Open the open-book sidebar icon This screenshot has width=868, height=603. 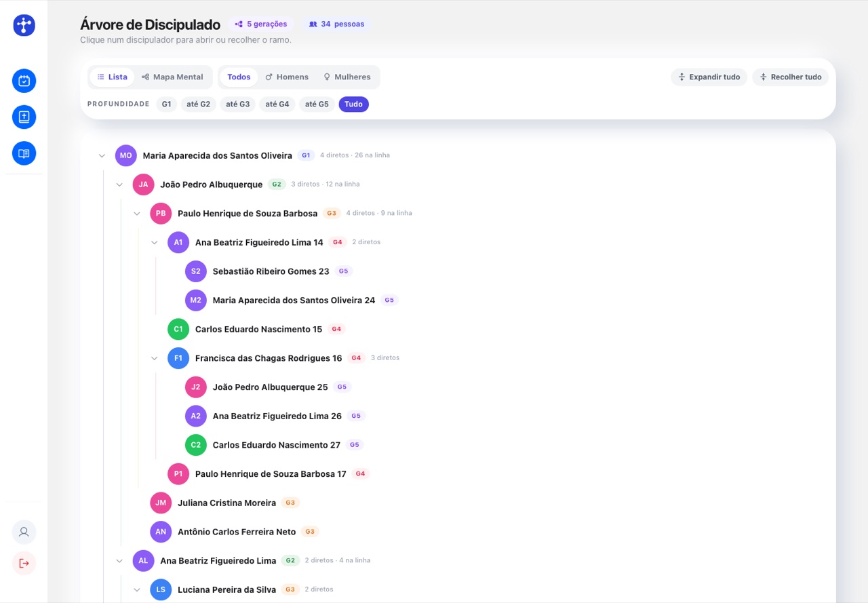coord(24,153)
